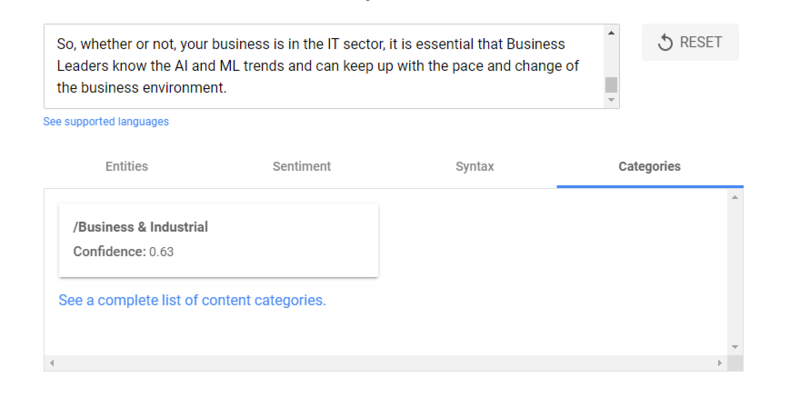
Task: Select the Syntax tab
Action: pyautogui.click(x=475, y=166)
